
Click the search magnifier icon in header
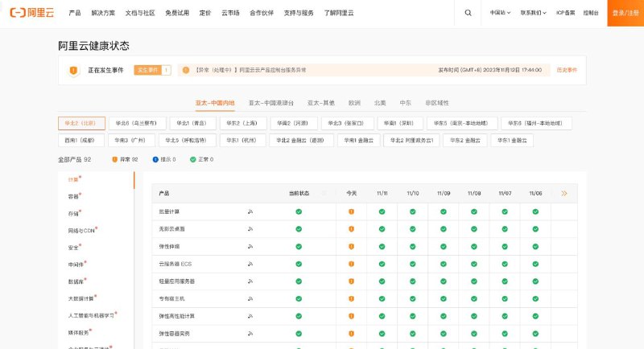tap(469, 13)
